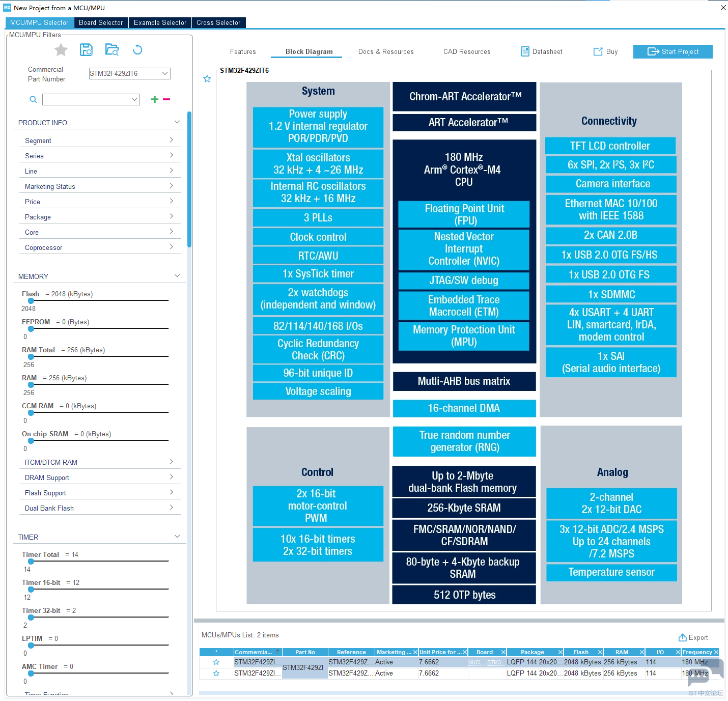Expand the Price filter
This screenshot has height=701, width=728.
coord(171,201)
